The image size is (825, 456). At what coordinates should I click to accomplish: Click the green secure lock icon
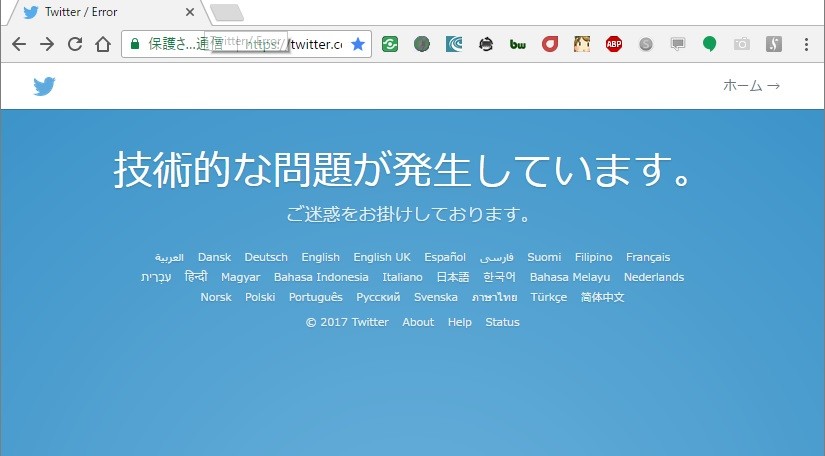click(x=135, y=44)
